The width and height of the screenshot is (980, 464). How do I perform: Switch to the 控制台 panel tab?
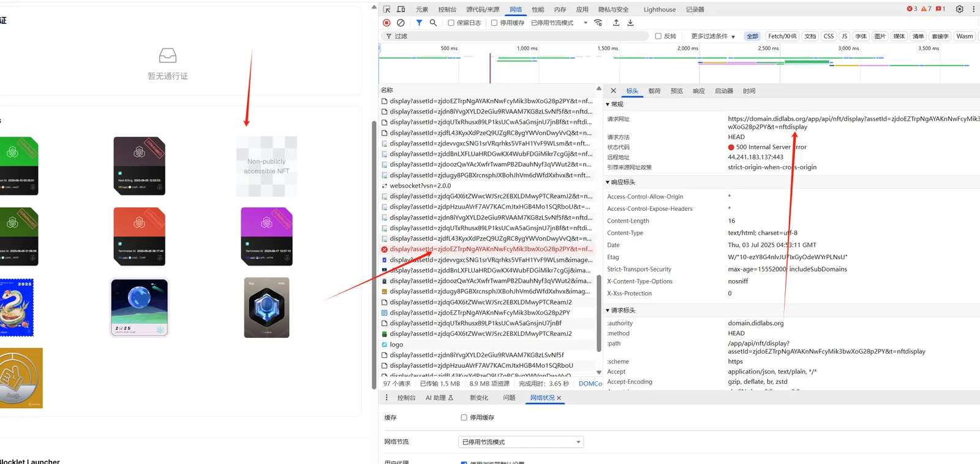coord(447,9)
